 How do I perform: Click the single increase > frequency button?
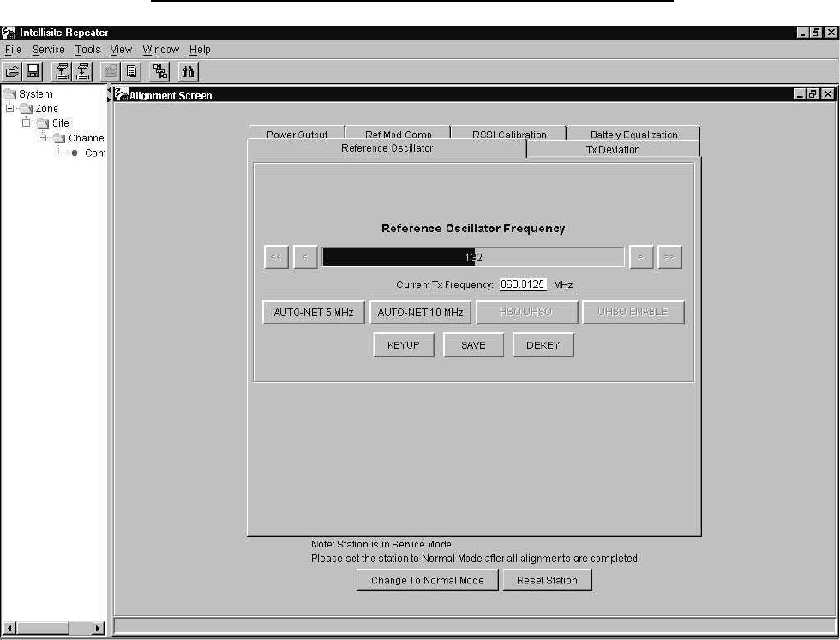coord(641,258)
